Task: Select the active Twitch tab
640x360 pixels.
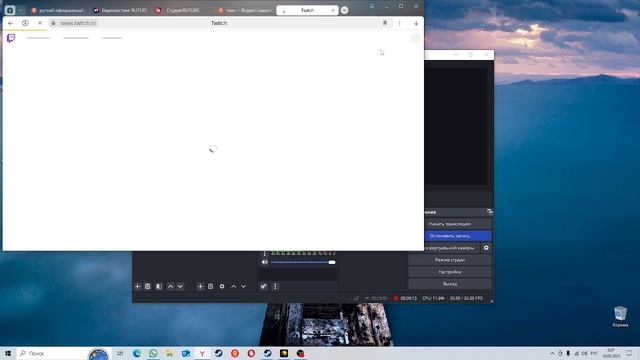Action: [307, 10]
